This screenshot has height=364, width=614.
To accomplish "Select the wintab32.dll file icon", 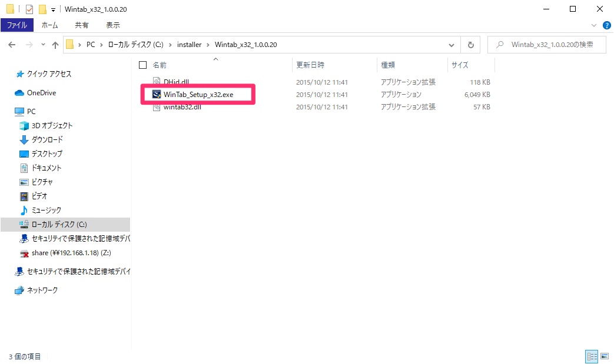I will tap(157, 107).
